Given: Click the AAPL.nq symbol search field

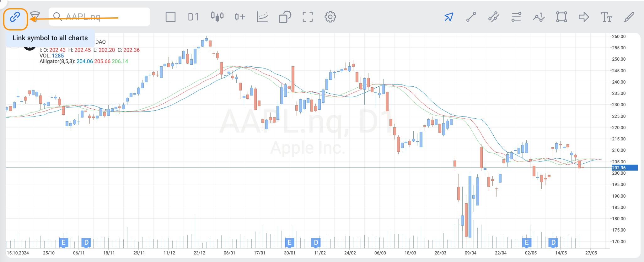Looking at the screenshot, I should click(x=100, y=17).
